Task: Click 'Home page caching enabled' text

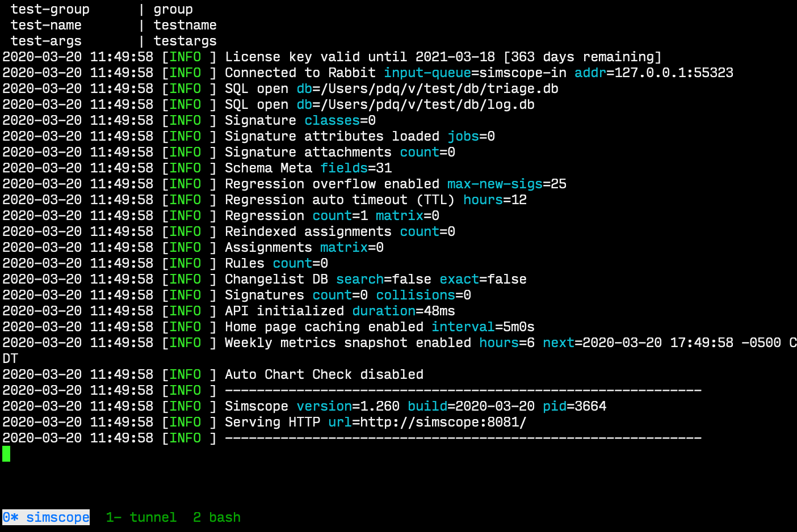Action: [324, 327]
